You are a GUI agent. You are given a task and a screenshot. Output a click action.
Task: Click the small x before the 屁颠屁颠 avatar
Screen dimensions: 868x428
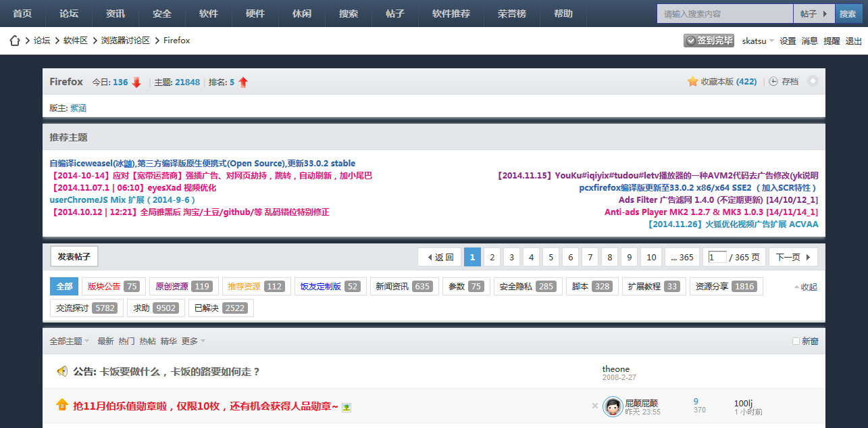click(x=595, y=406)
